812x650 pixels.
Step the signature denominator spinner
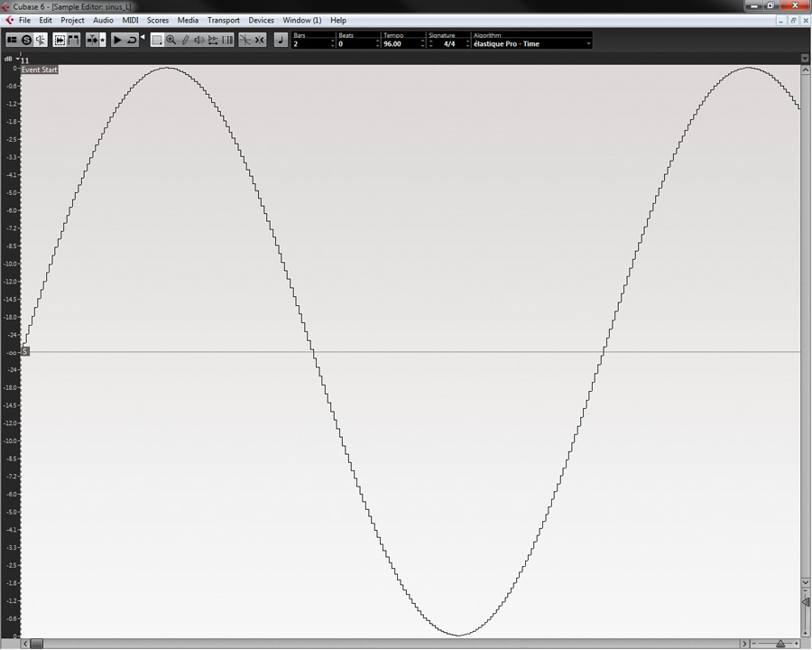coord(467,44)
